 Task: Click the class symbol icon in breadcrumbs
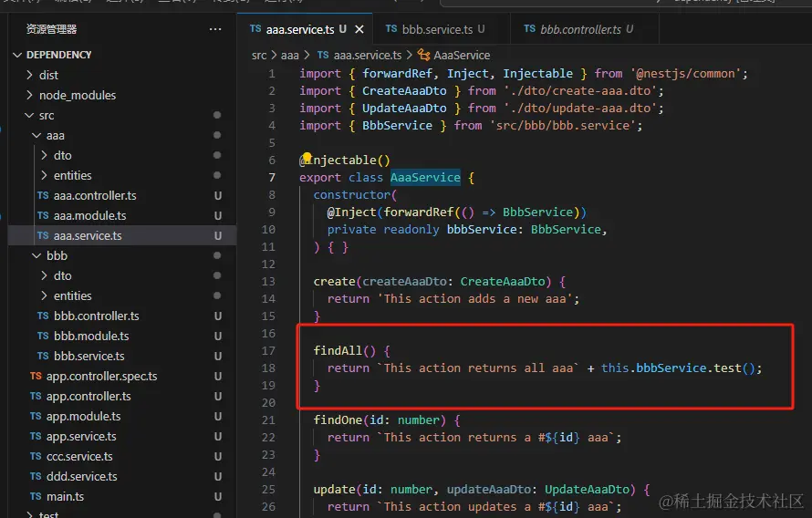(x=423, y=56)
